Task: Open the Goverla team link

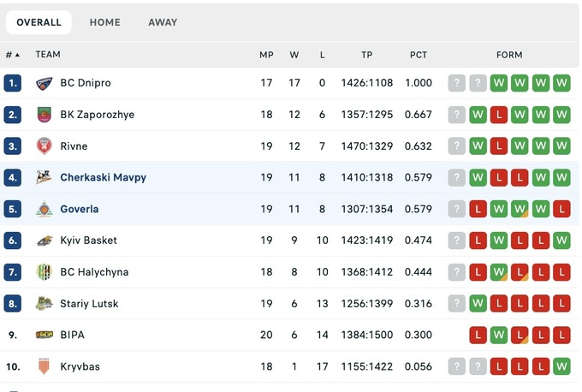Action: [x=79, y=210]
